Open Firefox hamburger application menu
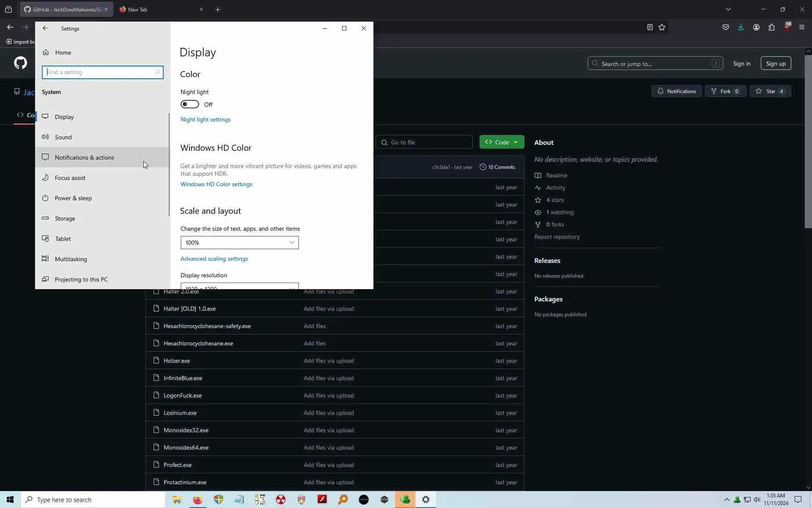 (801, 27)
